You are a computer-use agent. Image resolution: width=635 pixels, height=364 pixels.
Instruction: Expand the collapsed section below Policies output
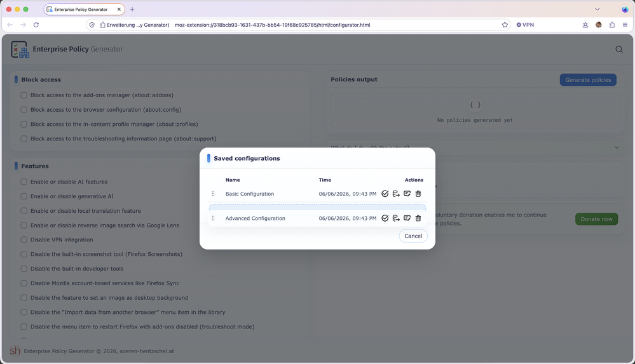[475, 147]
